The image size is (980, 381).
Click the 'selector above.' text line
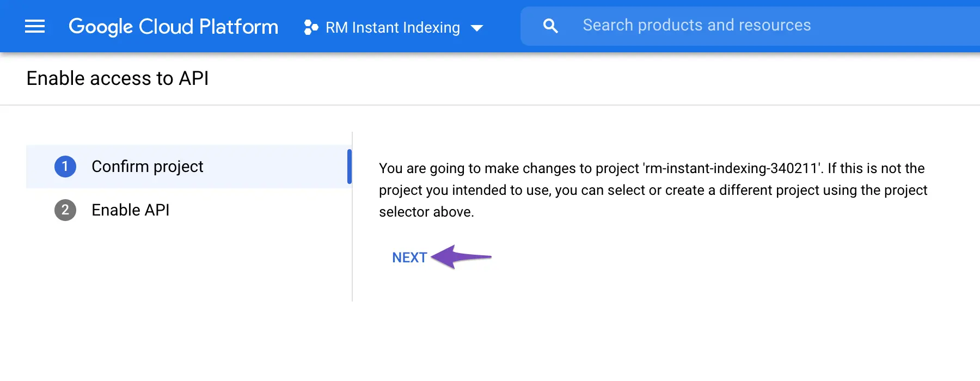426,212
